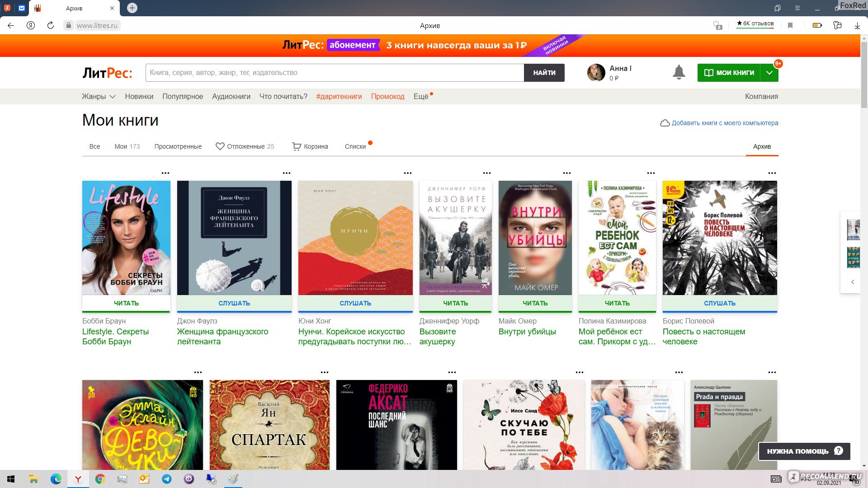Open Промокод link
The image size is (868, 488).
(387, 96)
